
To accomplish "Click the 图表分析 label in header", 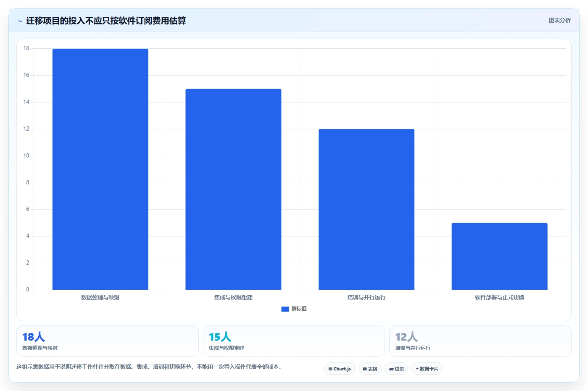I will click(559, 20).
